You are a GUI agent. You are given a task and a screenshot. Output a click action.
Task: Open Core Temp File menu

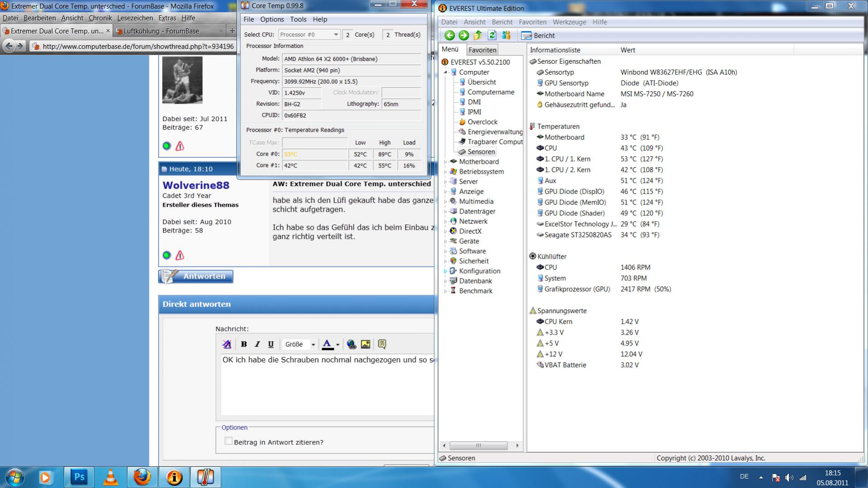pyautogui.click(x=249, y=19)
